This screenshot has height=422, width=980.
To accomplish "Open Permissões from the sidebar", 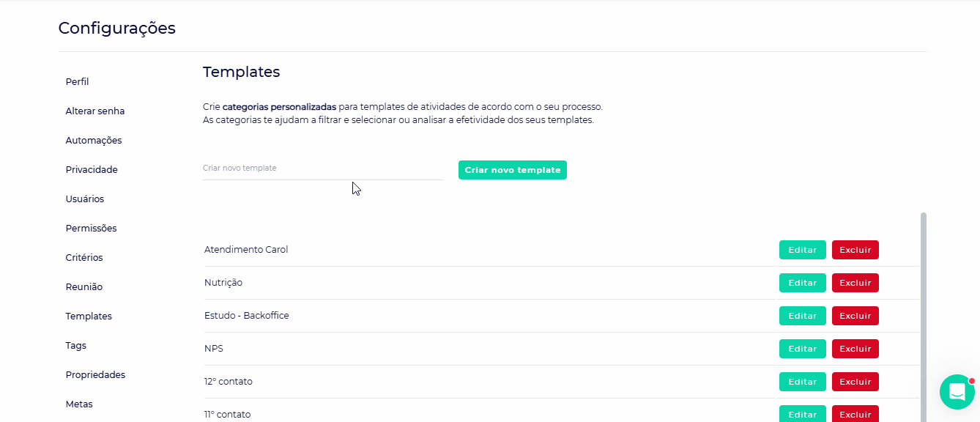I will click(91, 229).
